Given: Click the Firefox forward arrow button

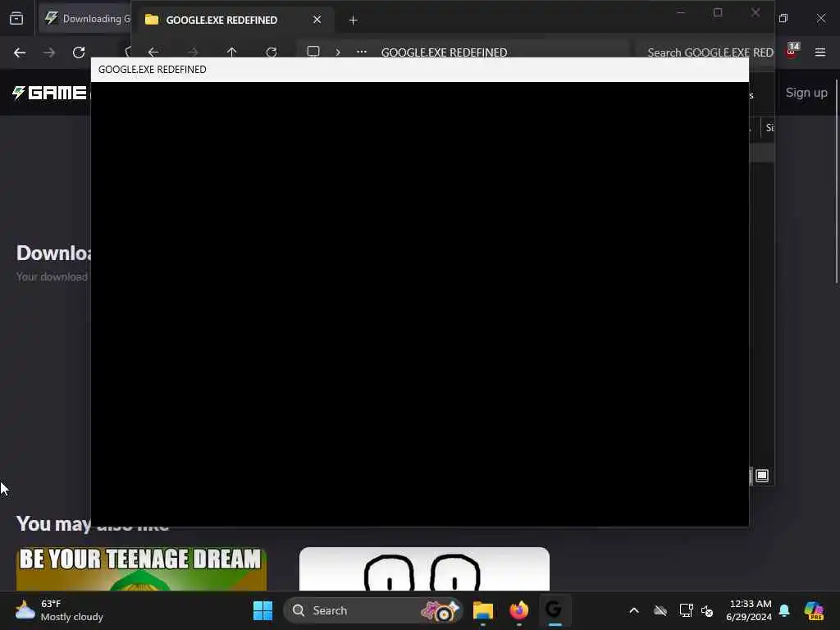Looking at the screenshot, I should pyautogui.click(x=49, y=52).
